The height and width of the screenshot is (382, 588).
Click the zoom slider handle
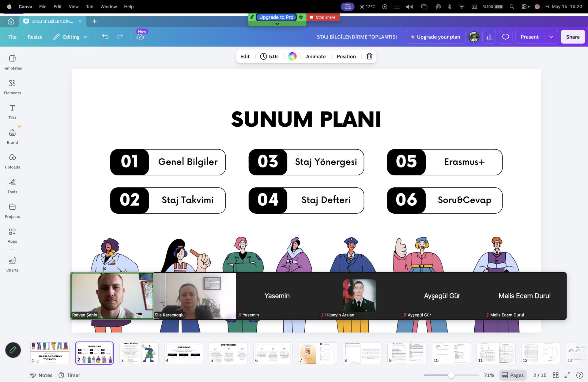pos(451,375)
